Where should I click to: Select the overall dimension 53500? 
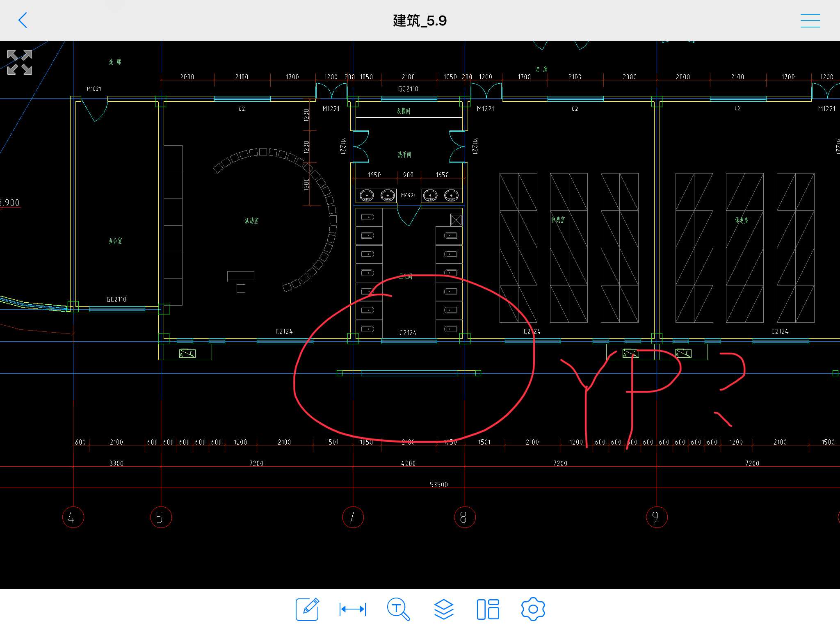(x=439, y=485)
